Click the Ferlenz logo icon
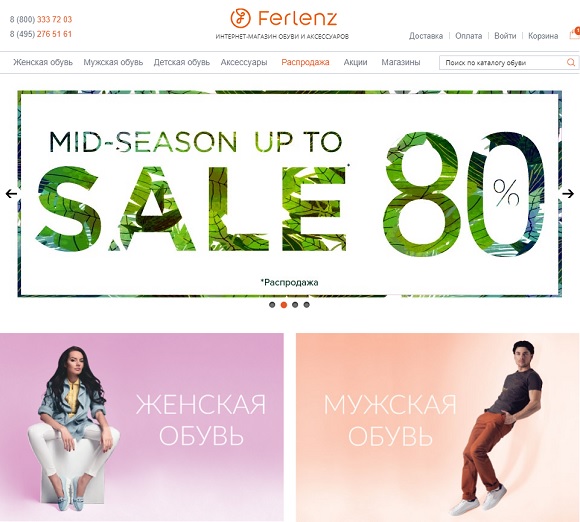580x522 pixels. [x=240, y=18]
